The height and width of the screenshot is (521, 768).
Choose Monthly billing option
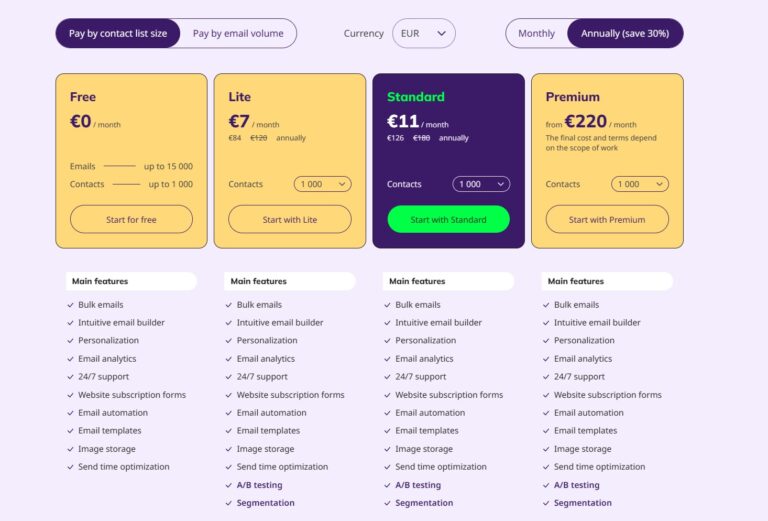pos(536,33)
